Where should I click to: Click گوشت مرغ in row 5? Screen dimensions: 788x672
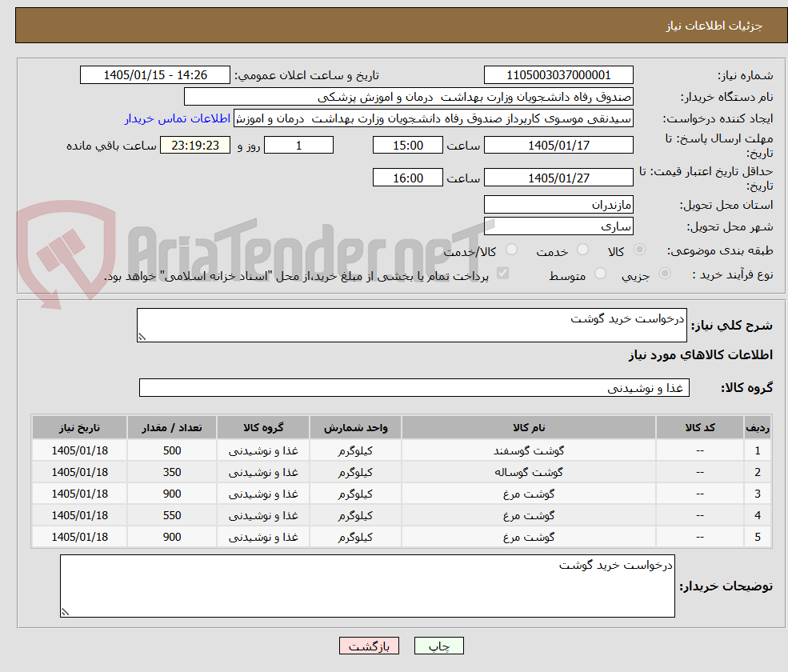[528, 538]
